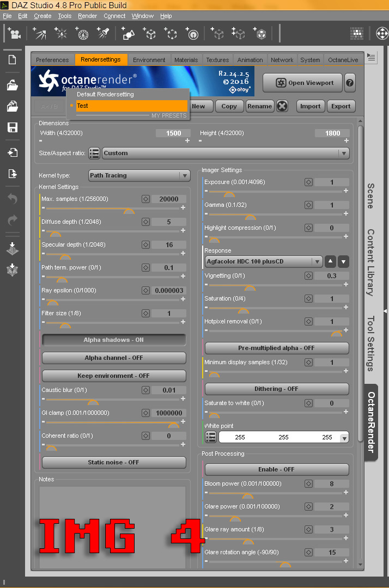The height and width of the screenshot is (588, 389).
Task: Click the Open Viewport button
Action: 303,83
